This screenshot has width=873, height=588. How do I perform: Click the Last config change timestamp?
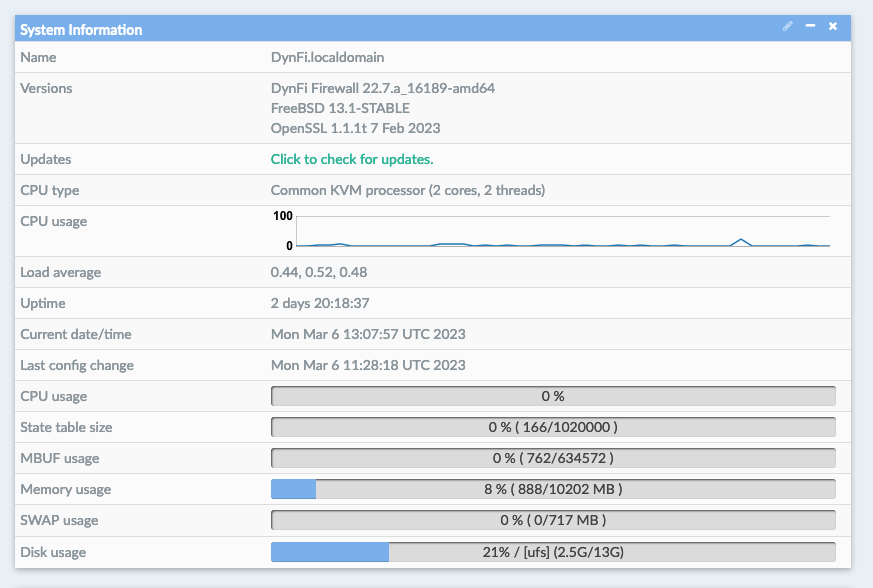(x=368, y=365)
